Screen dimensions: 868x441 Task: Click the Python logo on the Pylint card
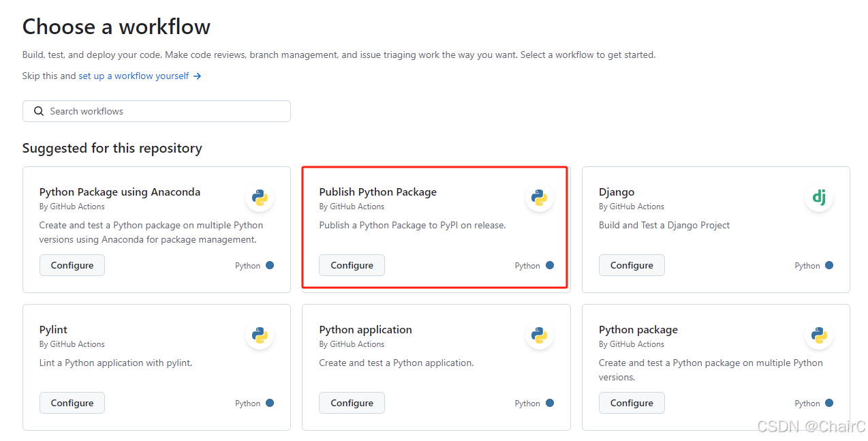260,335
